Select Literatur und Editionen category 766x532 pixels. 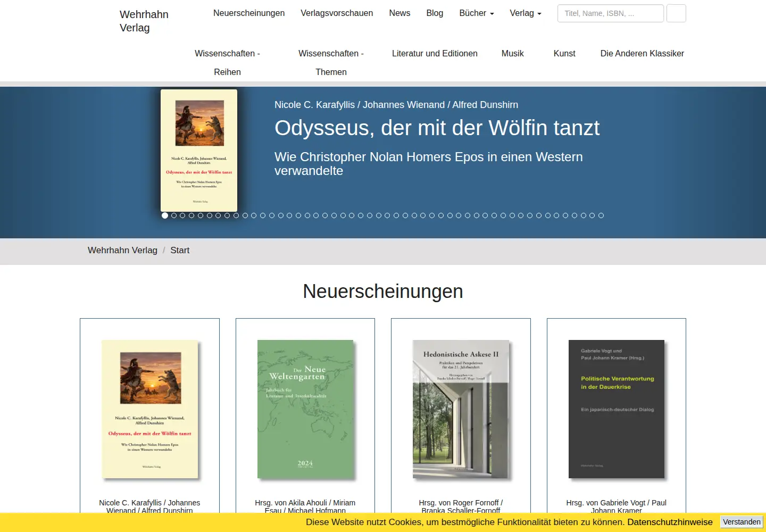(x=435, y=53)
